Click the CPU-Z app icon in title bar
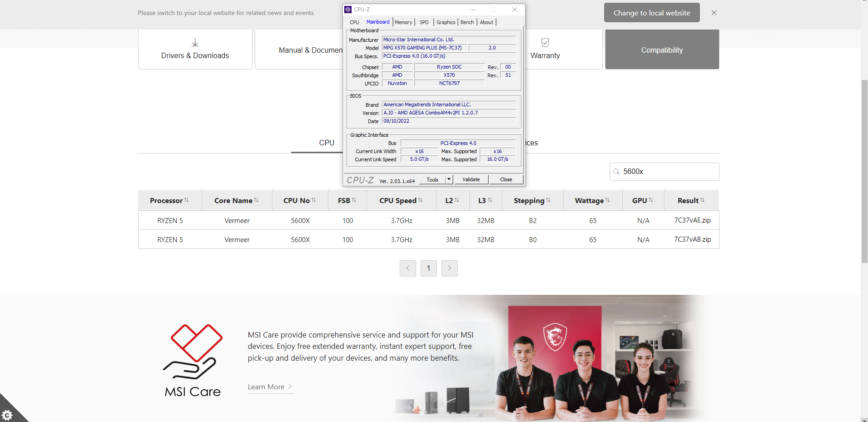 (348, 10)
